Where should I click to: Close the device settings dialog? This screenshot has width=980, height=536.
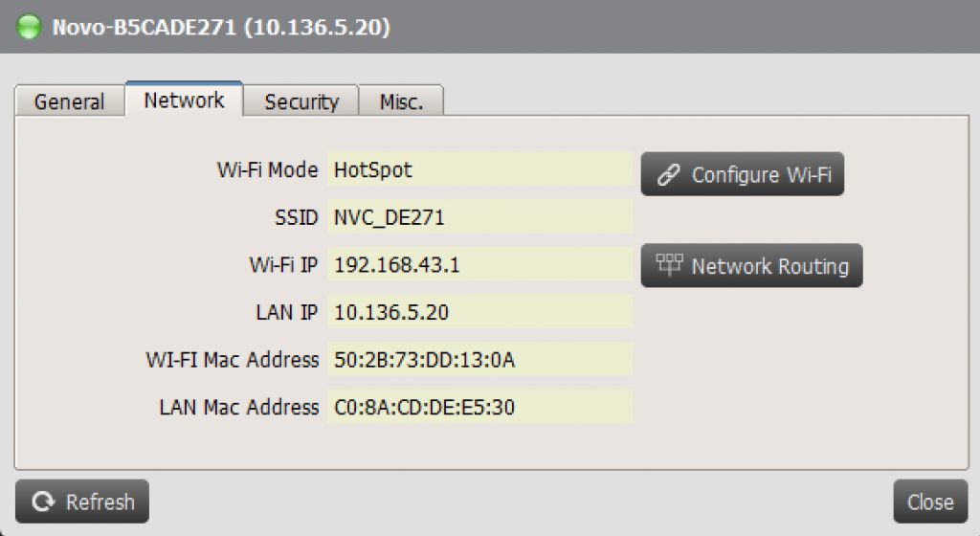930,502
